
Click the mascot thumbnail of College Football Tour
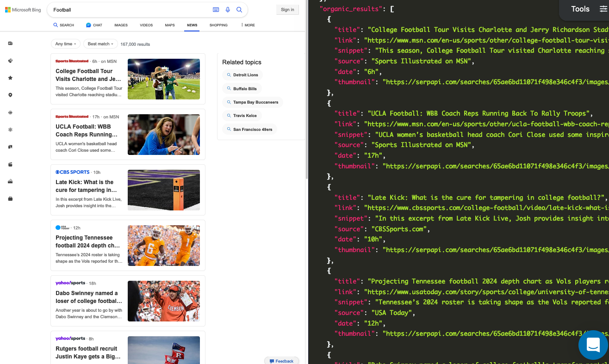click(164, 79)
